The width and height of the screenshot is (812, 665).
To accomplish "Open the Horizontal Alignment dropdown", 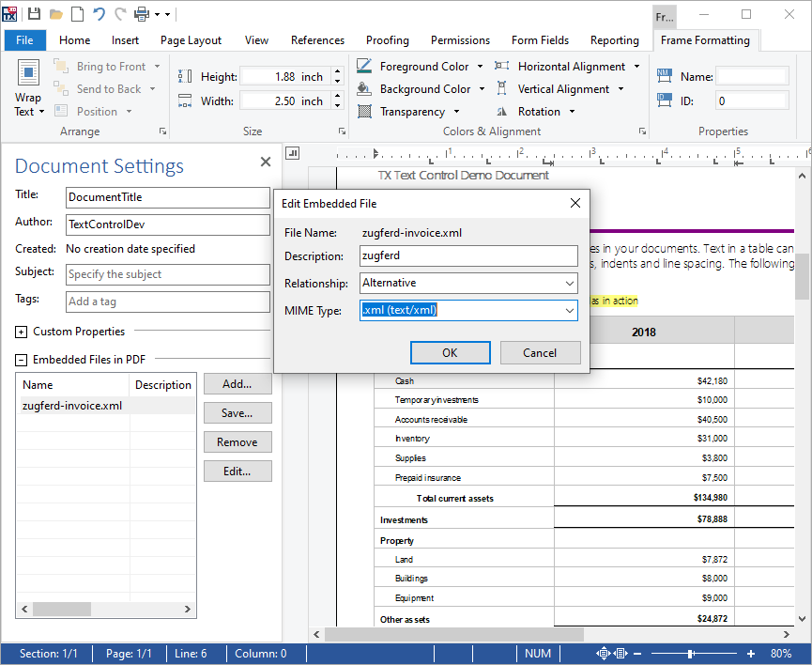I will point(636,67).
